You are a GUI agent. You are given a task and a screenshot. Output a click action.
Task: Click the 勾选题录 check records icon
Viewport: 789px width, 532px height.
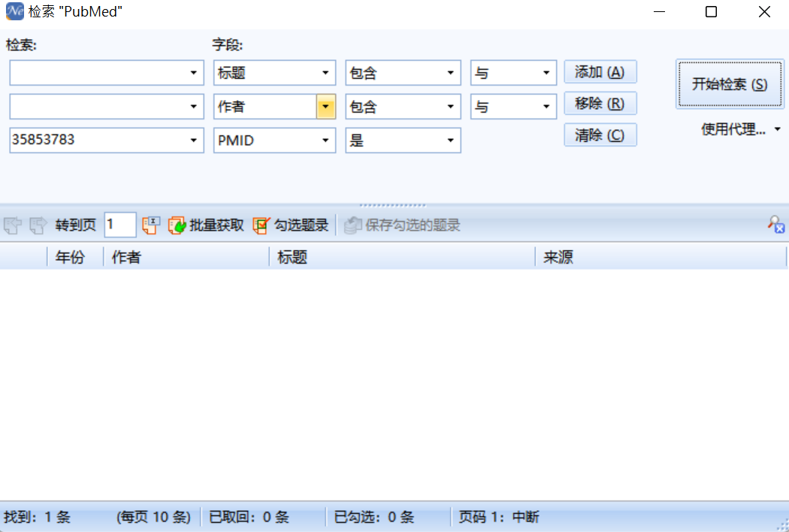tap(261, 225)
